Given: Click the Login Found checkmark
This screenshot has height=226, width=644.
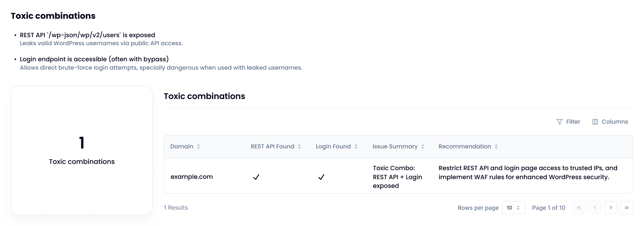Looking at the screenshot, I should click(x=321, y=177).
